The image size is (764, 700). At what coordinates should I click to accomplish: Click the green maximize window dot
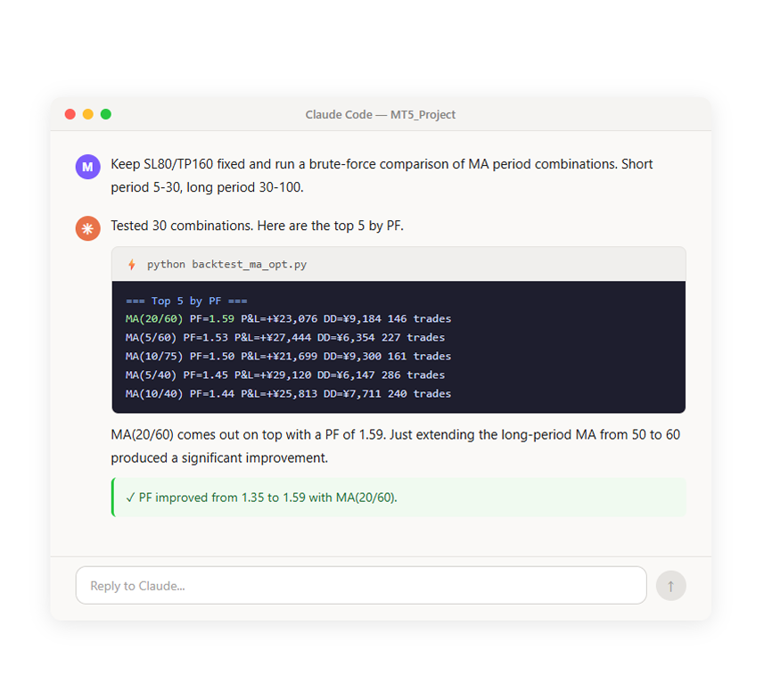tap(106, 114)
